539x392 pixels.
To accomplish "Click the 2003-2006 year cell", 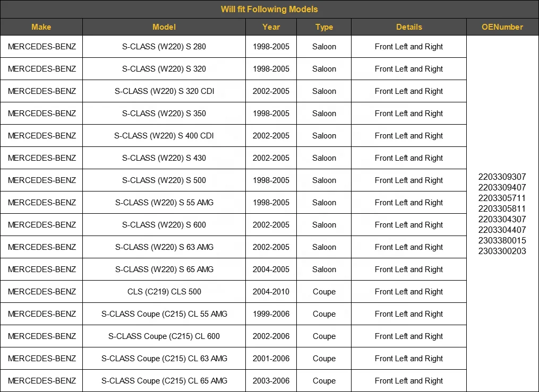I will [x=271, y=381].
